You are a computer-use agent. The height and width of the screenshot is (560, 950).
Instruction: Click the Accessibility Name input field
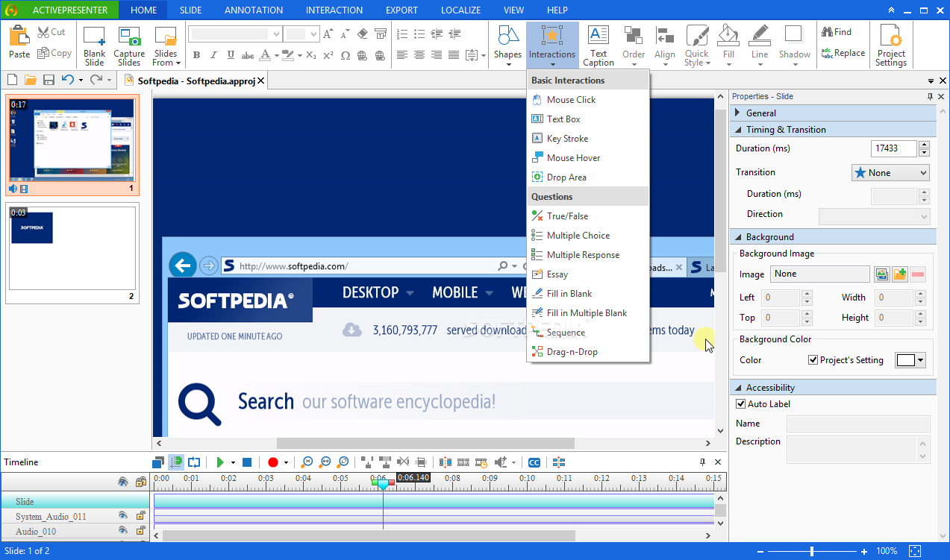pos(858,424)
